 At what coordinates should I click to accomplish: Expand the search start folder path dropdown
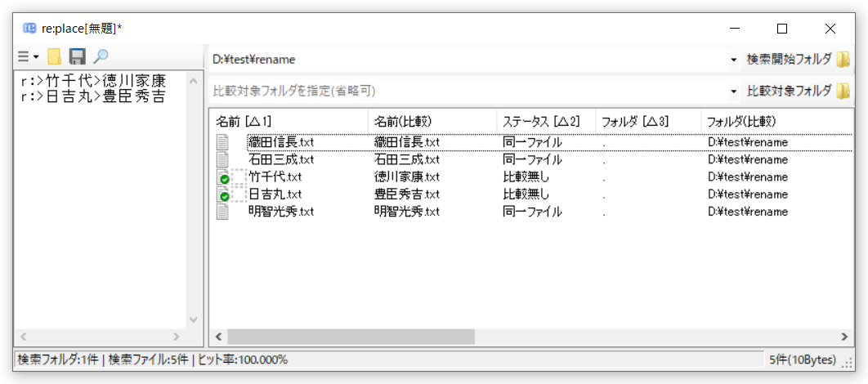(733, 60)
